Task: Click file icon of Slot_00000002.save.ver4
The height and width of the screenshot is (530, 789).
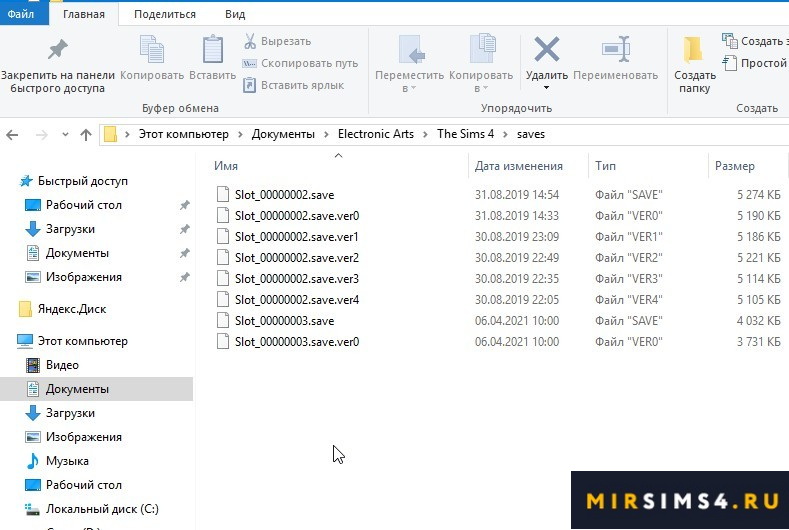Action: pos(223,299)
